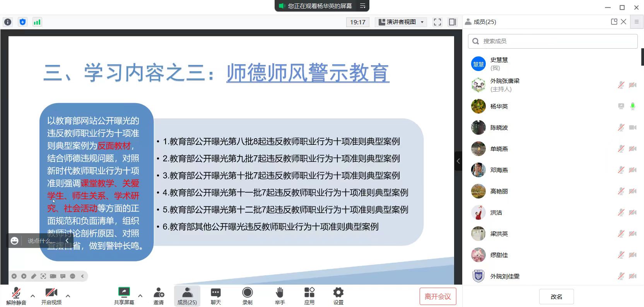This screenshot has width=644, height=307.
Task: Open the 设置 gear icon
Action: (338, 296)
